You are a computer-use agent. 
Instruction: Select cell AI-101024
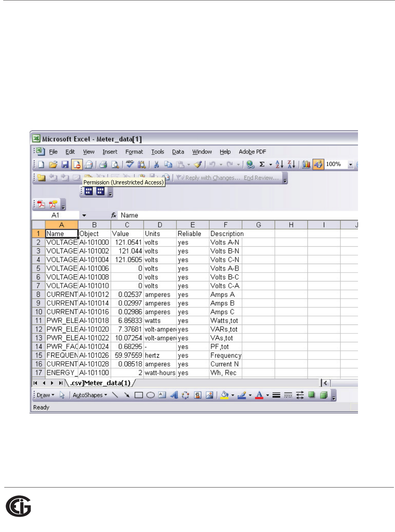pyautogui.click(x=94, y=347)
